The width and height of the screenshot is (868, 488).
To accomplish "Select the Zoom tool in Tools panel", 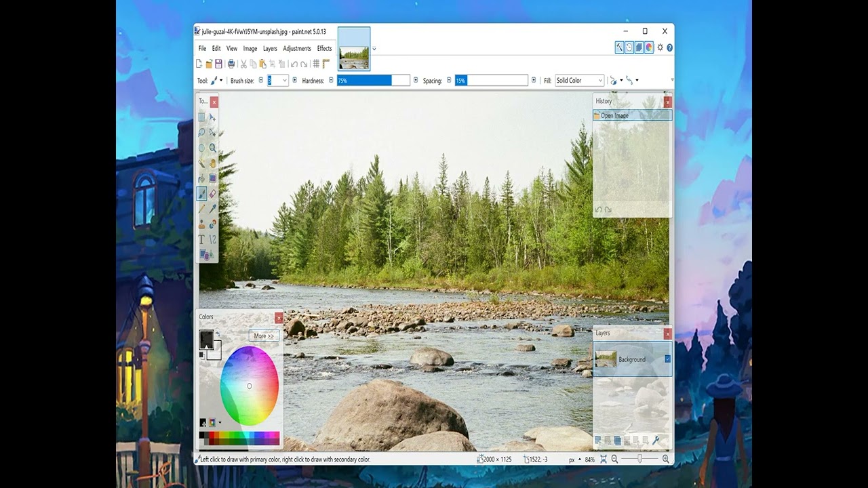I will pyautogui.click(x=212, y=148).
